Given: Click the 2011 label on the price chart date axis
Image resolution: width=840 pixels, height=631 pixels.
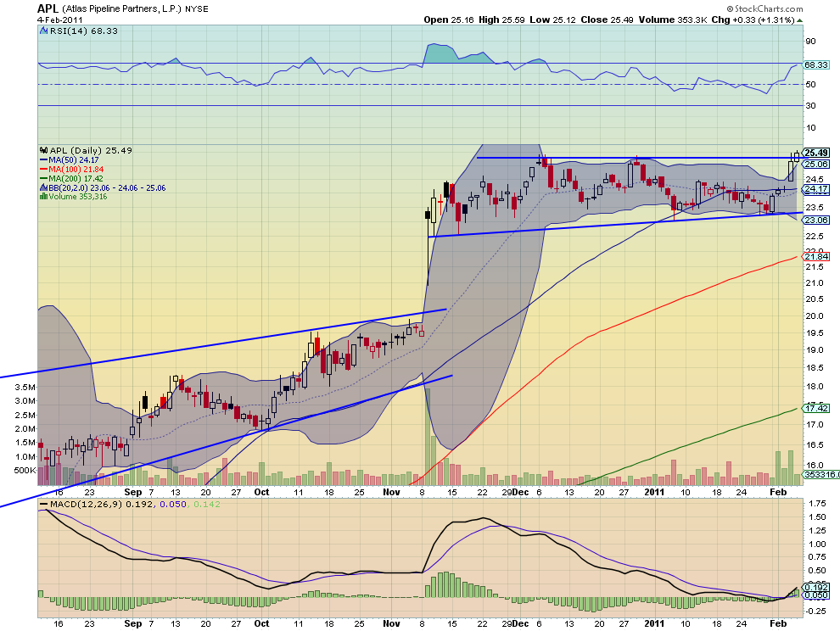Looking at the screenshot, I should click(654, 492).
